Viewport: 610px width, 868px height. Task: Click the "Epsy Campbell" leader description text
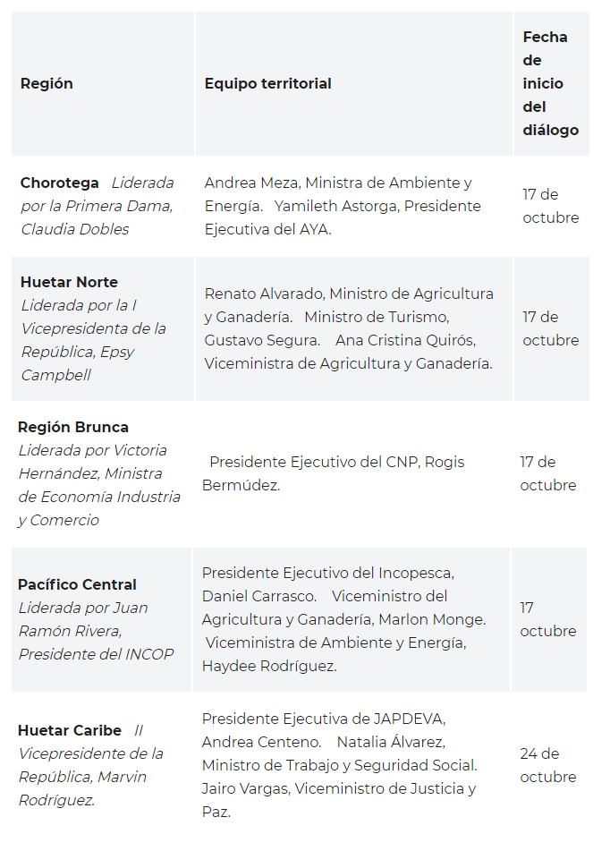tap(93, 340)
